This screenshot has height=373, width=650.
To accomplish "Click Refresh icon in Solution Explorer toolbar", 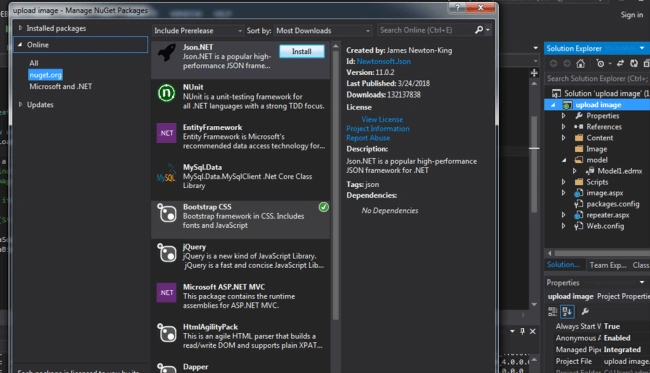I will [634, 63].
